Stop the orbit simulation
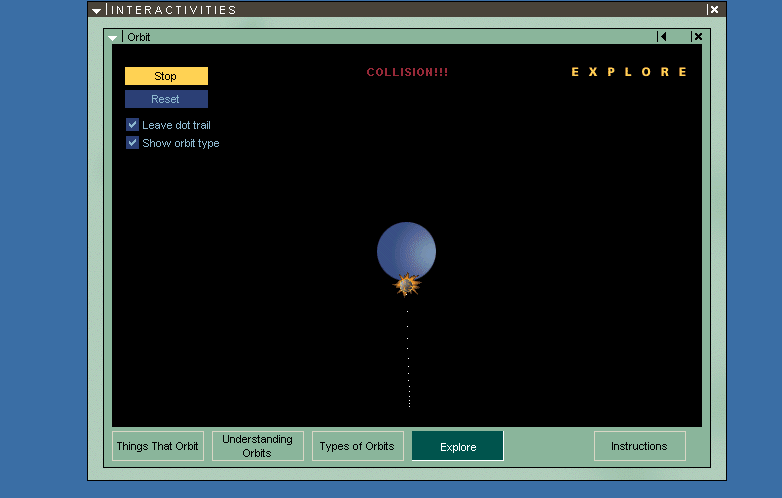The image size is (782, 498). point(166,76)
